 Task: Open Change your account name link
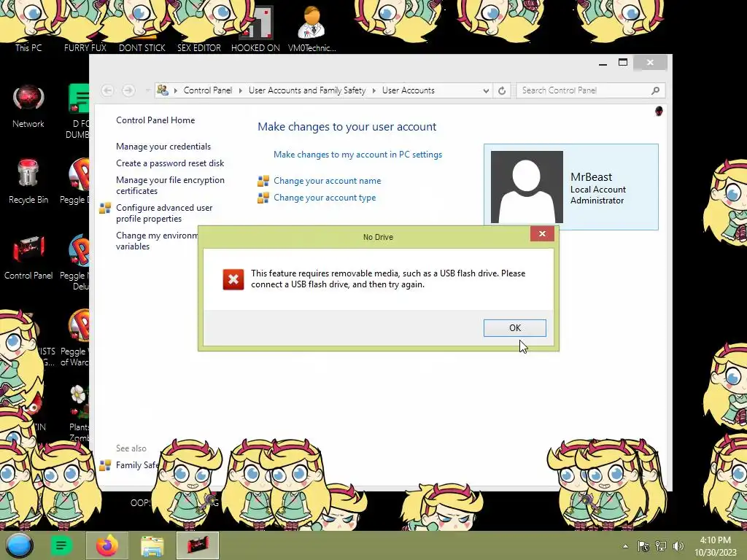coord(328,181)
